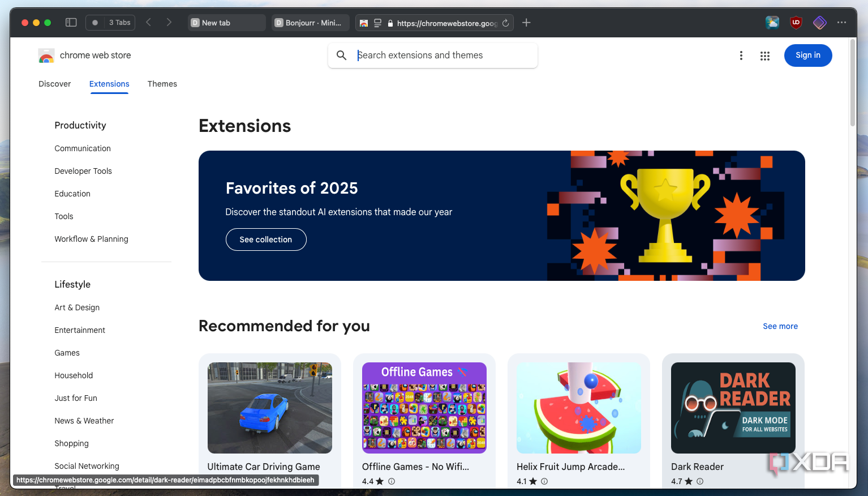Browse the Workflow & Planning category
Image resolution: width=868 pixels, height=496 pixels.
pos(91,239)
